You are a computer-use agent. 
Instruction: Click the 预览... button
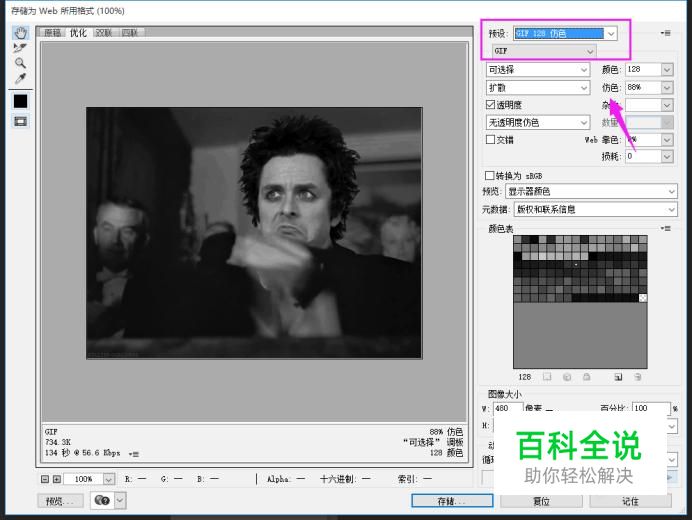60,501
